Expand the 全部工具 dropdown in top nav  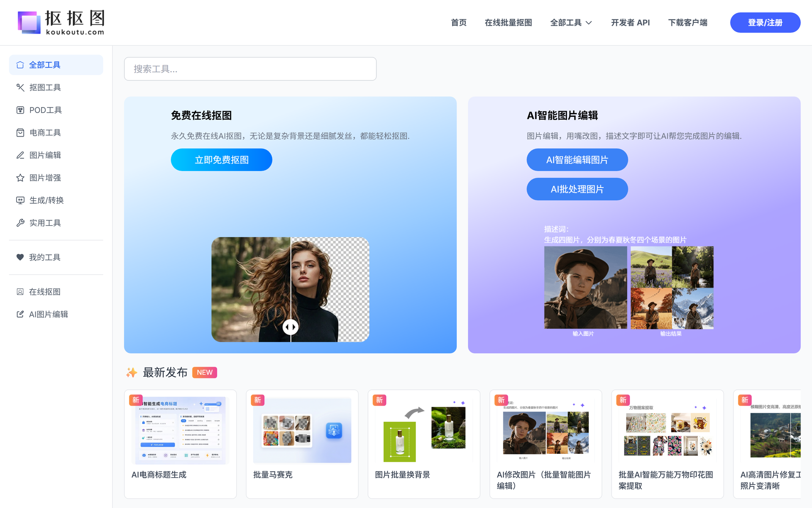[x=571, y=22]
